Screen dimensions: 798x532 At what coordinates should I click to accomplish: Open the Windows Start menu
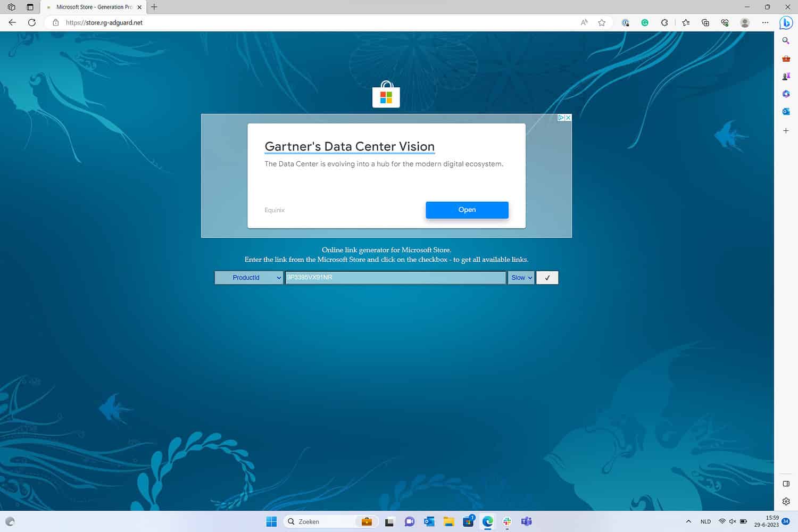[271, 521]
